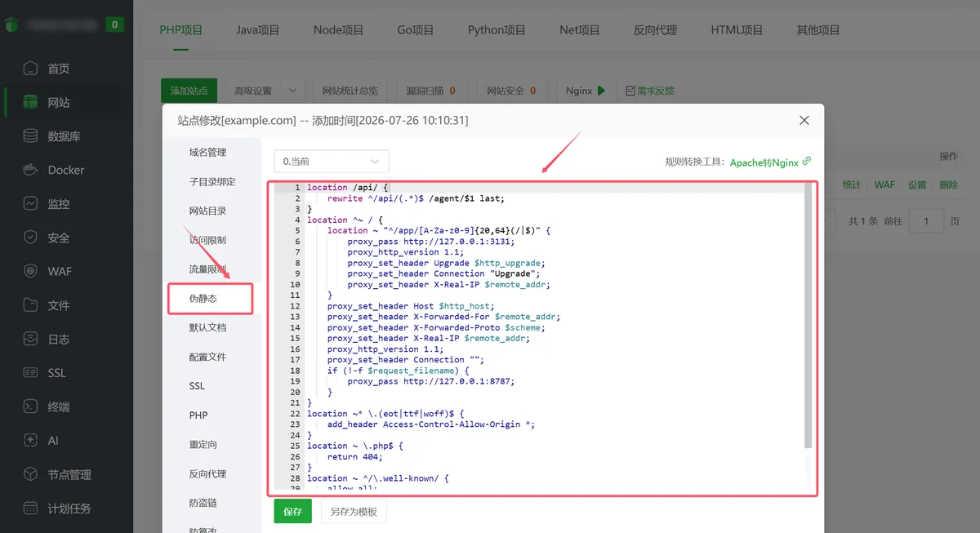Click the Nginx green play icon
This screenshot has width=980, height=533.
[x=602, y=91]
